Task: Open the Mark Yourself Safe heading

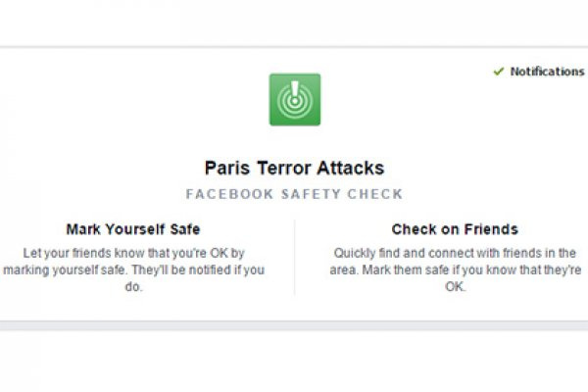Action: click(133, 229)
